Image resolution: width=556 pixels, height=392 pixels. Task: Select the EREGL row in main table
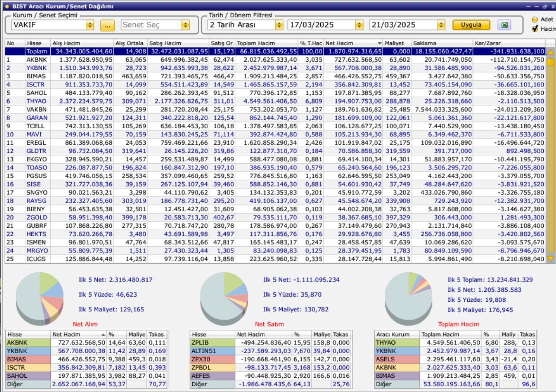tap(275, 142)
